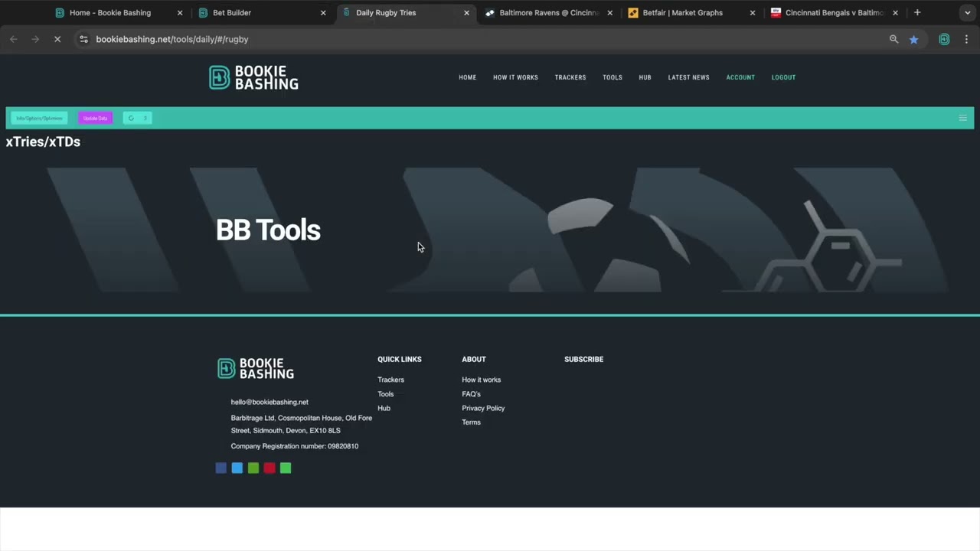Click the zoom-out magnifier in address bar
980x551 pixels.
point(893,39)
